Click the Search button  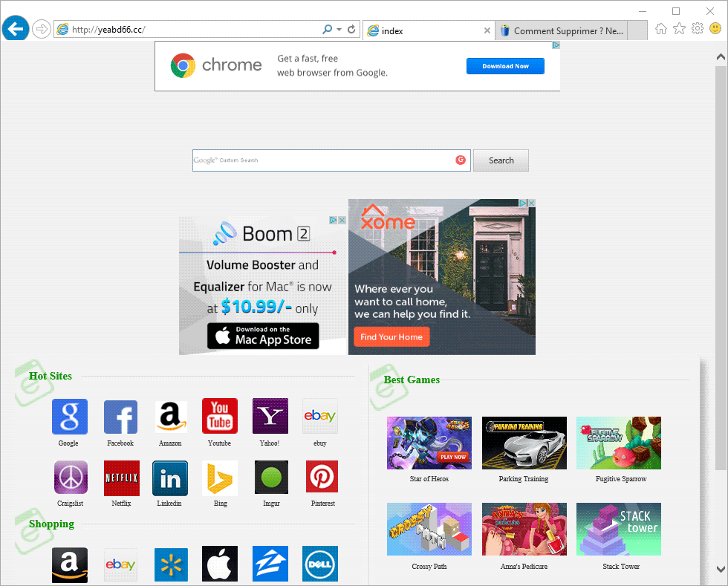click(501, 160)
